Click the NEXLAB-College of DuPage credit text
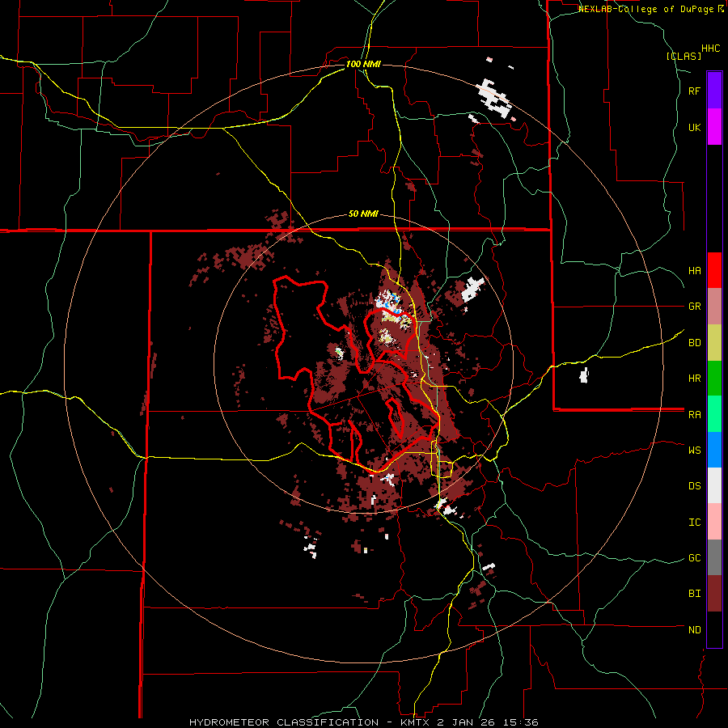Viewport: 728px width, 728px height. point(647,9)
